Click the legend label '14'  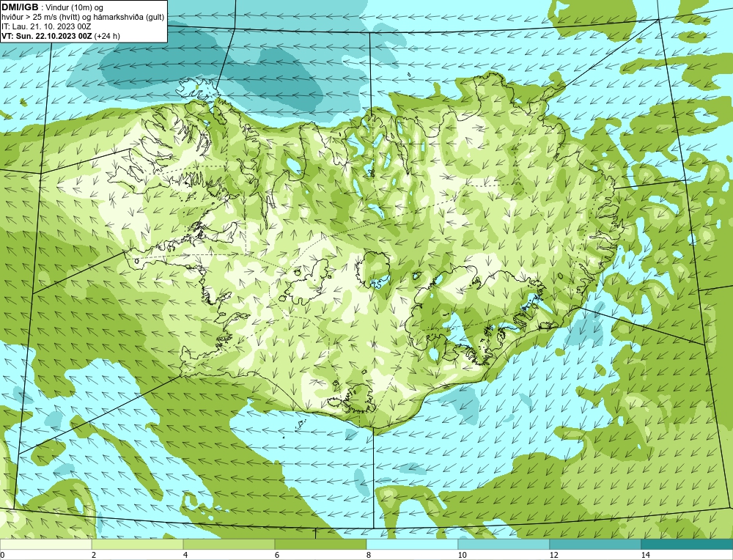[646, 555]
